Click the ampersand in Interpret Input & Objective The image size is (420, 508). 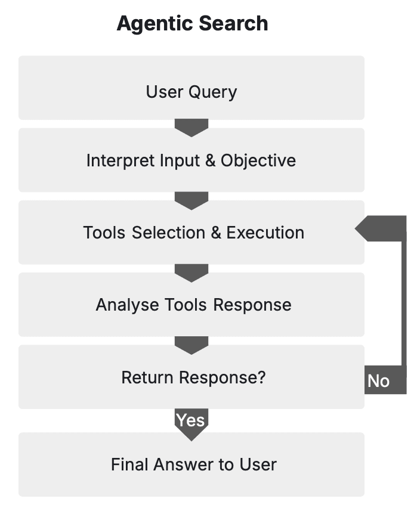(209, 160)
